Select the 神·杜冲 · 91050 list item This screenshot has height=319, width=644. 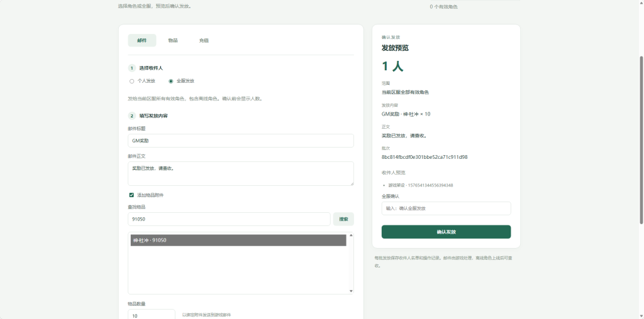pyautogui.click(x=238, y=241)
